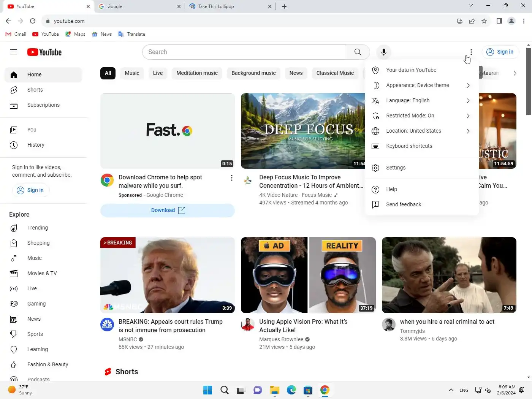Expand the Language: English submenu

pyautogui.click(x=422, y=100)
